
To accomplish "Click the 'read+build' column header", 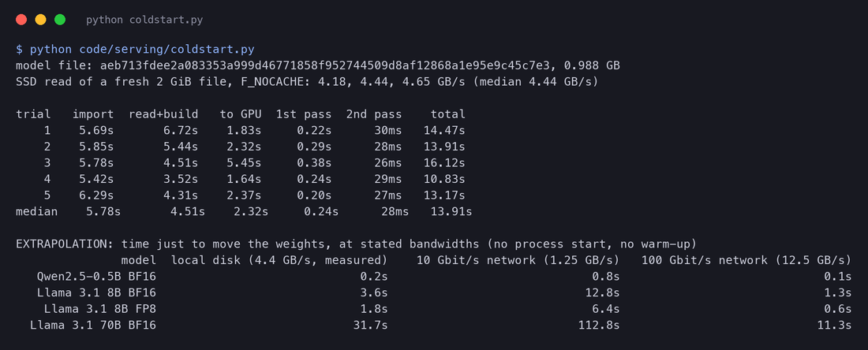I will [x=163, y=114].
